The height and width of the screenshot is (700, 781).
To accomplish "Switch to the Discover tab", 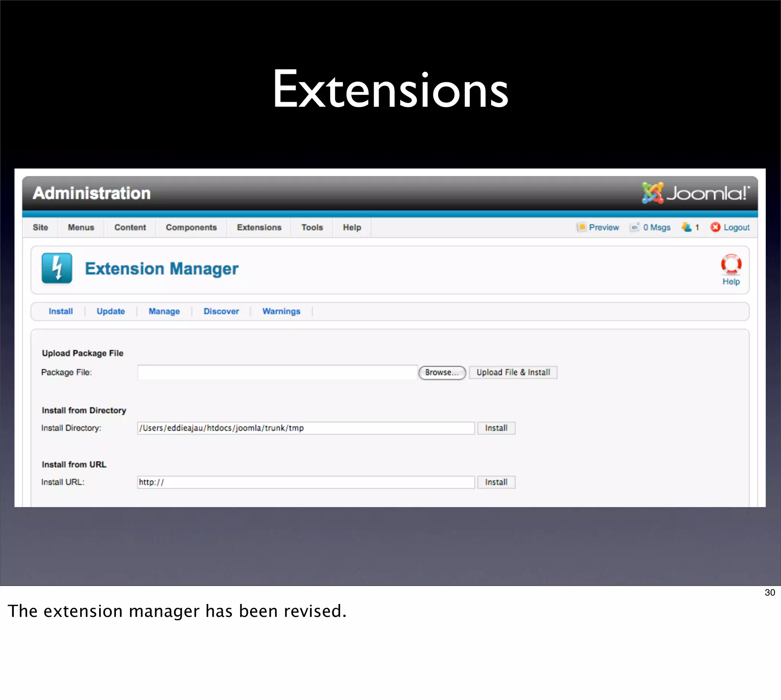I will [x=221, y=311].
